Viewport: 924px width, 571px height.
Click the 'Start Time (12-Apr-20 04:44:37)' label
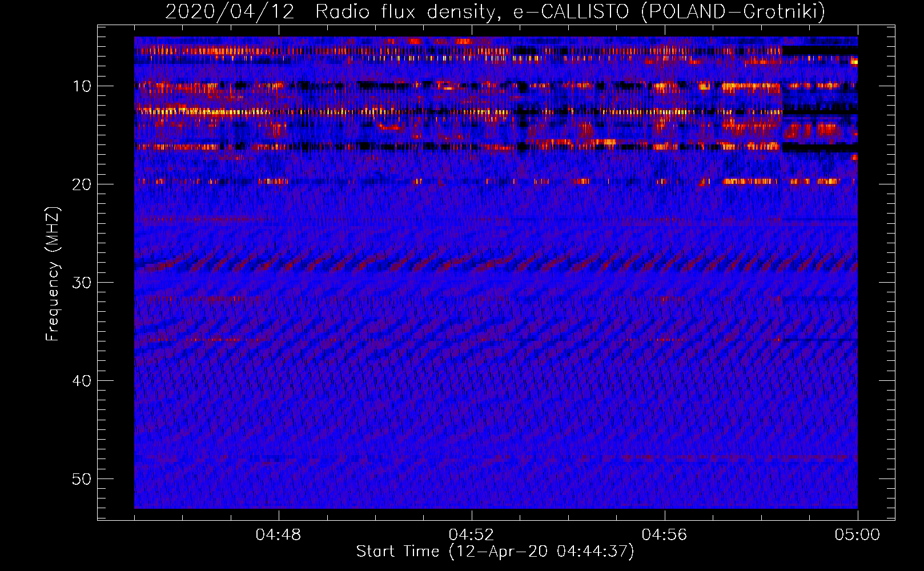tap(495, 552)
